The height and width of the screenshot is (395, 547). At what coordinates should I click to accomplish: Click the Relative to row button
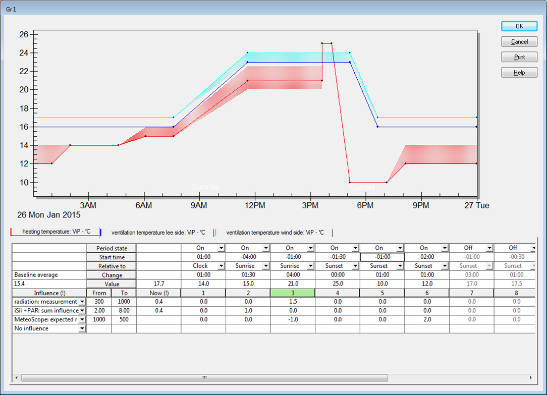(x=111, y=266)
